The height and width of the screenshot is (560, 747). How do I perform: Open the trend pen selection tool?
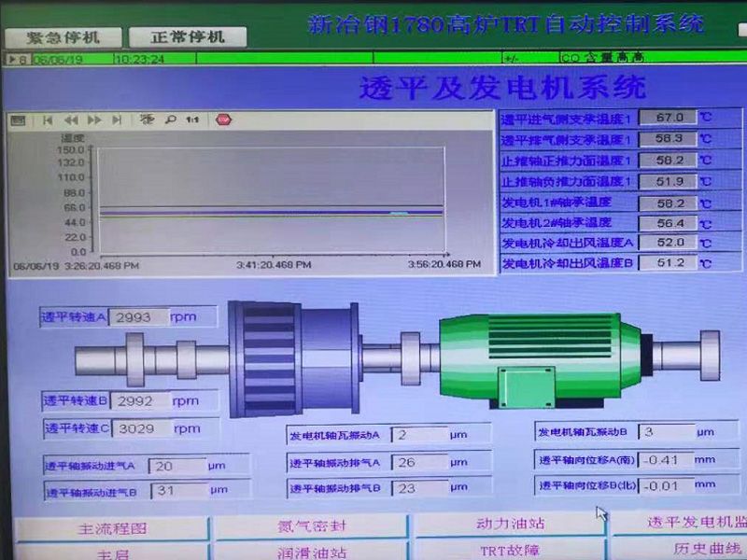[147, 119]
